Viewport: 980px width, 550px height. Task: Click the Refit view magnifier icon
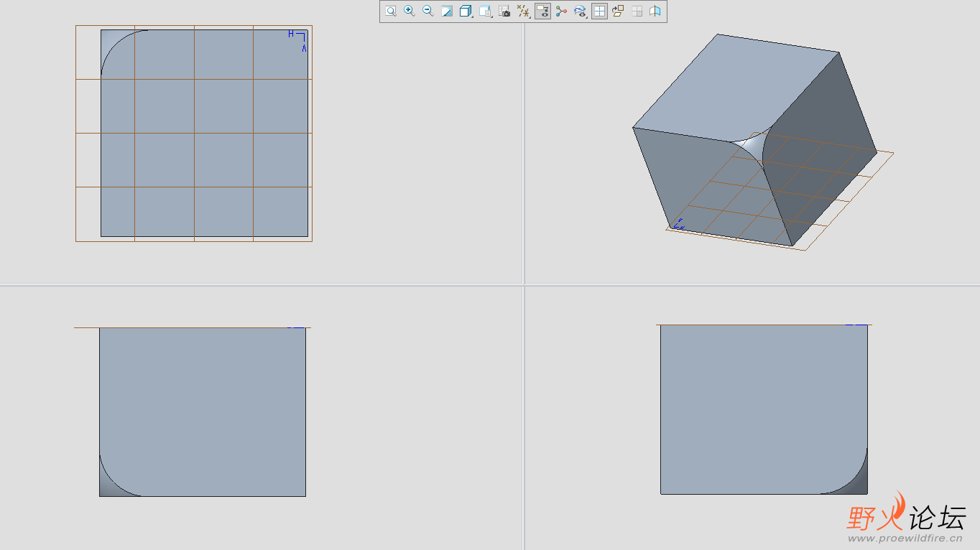(x=390, y=11)
